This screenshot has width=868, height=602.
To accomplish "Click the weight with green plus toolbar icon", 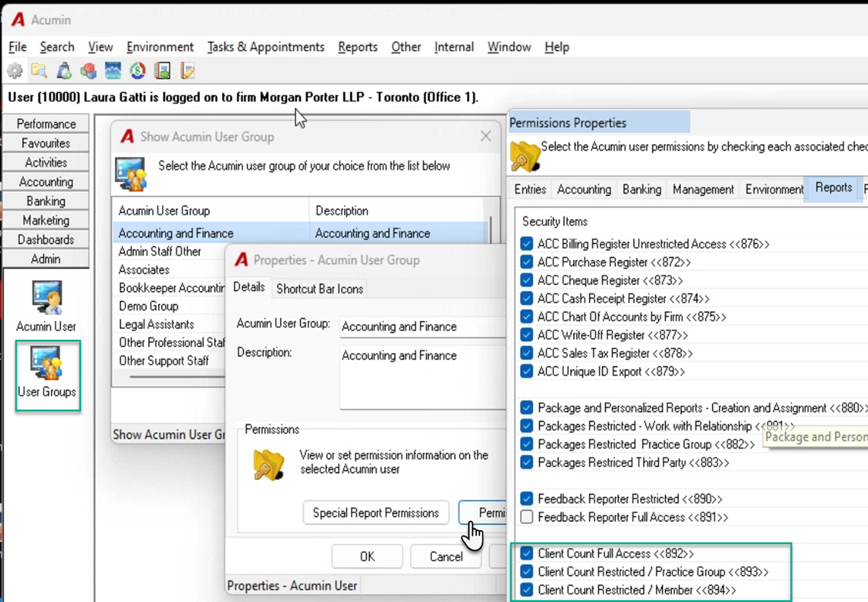I will click(64, 71).
